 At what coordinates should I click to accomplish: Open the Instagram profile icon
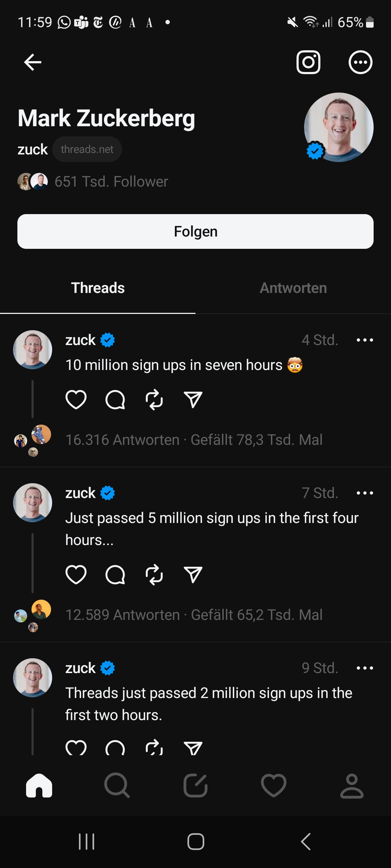[x=308, y=62]
